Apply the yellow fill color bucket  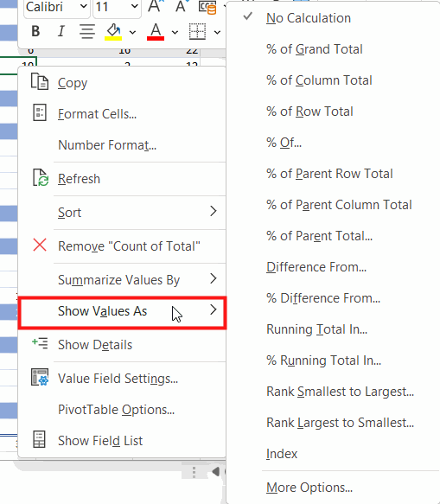[x=113, y=32]
